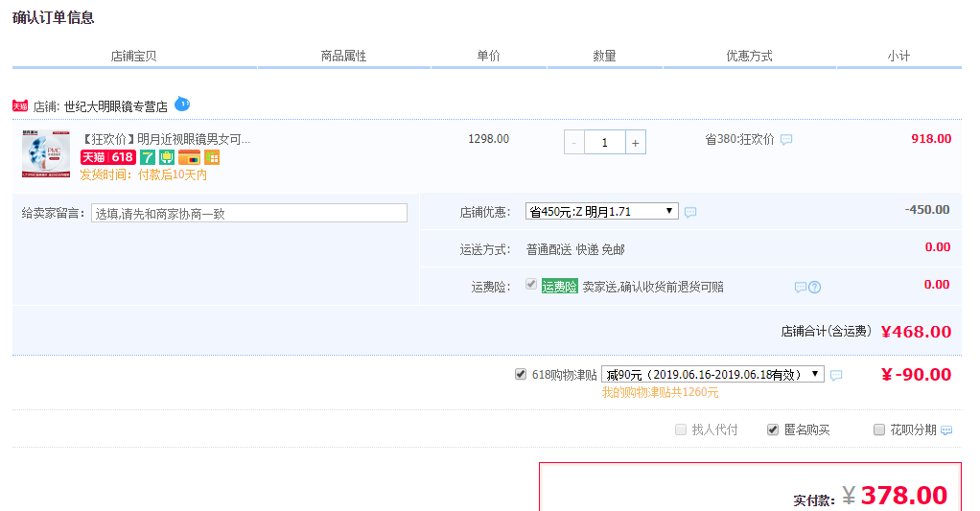Screen dimensions: 980x511
Task: Open the comment icon beside the store discount dropdown
Action: point(690,213)
